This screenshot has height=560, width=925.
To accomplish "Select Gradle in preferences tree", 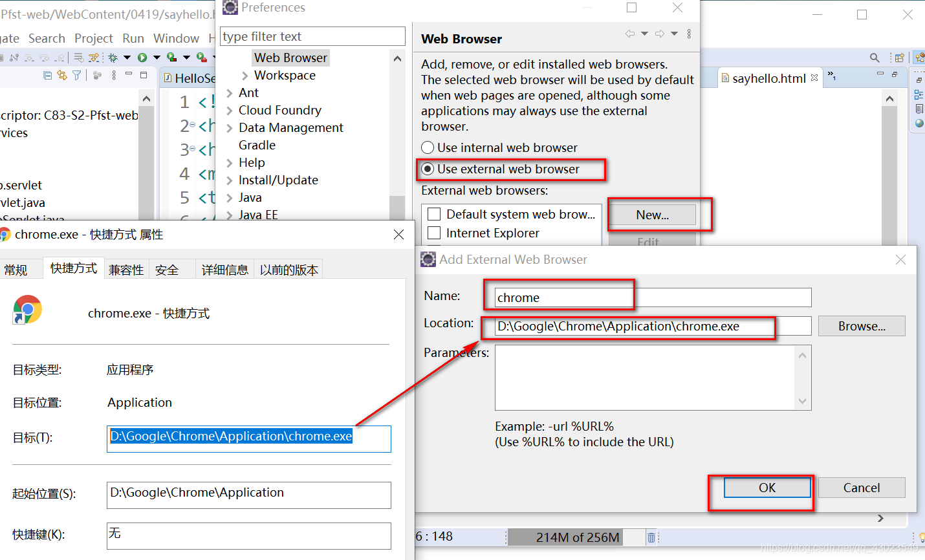I will click(x=257, y=145).
